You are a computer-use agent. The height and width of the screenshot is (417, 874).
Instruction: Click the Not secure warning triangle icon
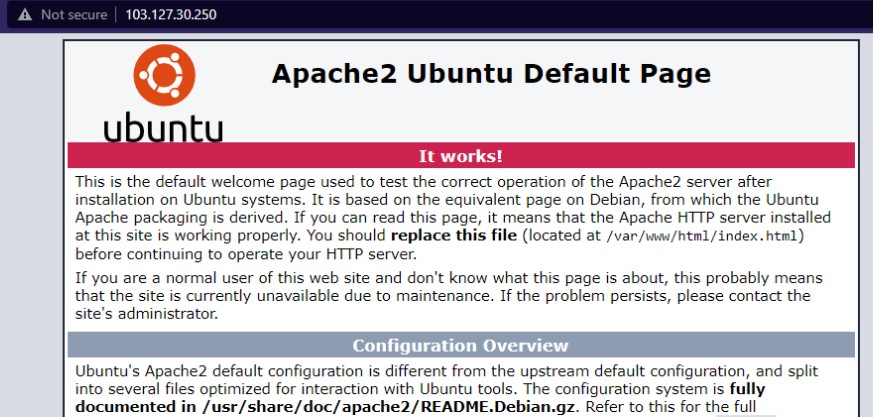25,14
